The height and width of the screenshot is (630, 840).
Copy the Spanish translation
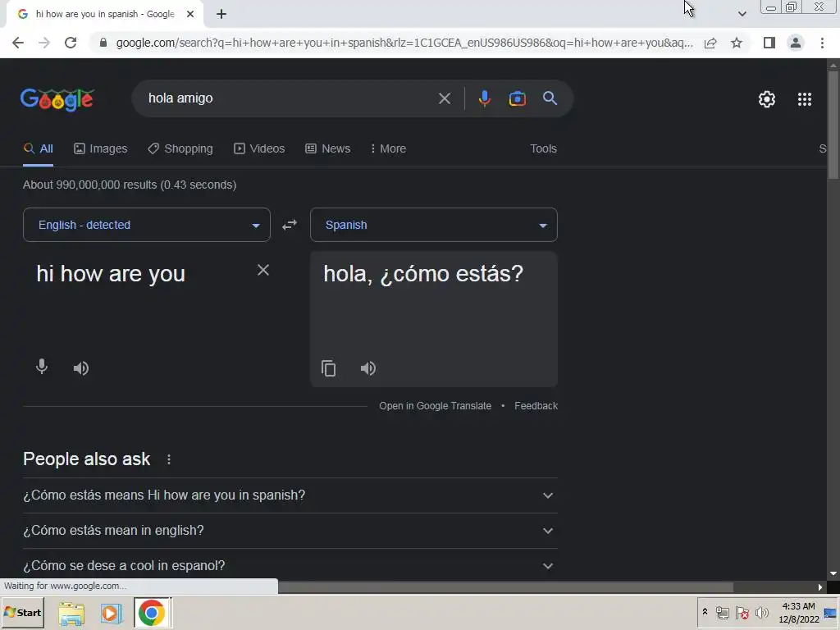328,368
